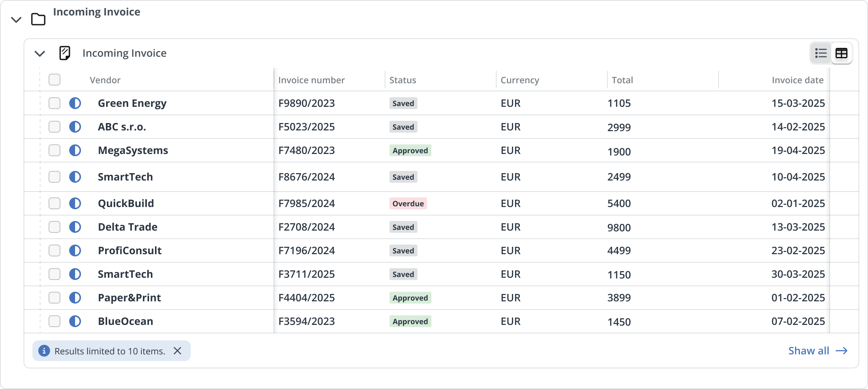Viewport: 868px width, 389px height.
Task: Click the Incoming Invoice folder icon
Action: coord(38,19)
